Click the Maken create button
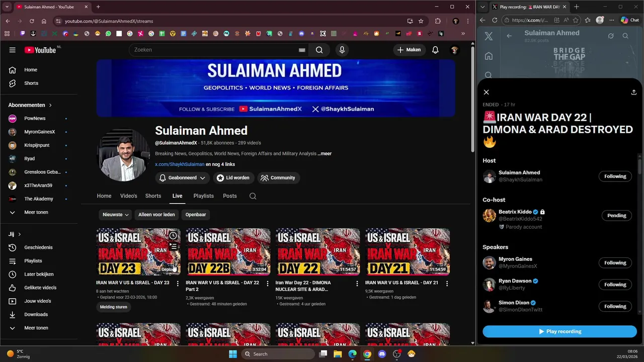Viewport: 644px width, 362px height. (x=409, y=50)
